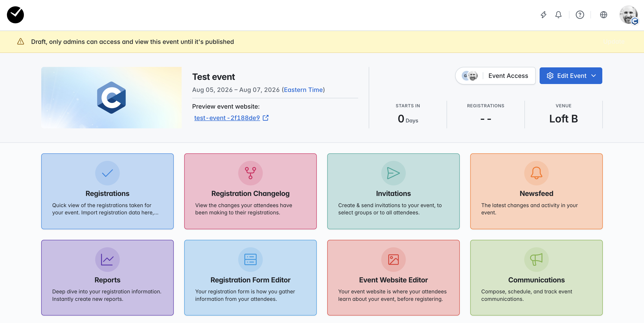Image resolution: width=644 pixels, height=323 pixels.
Task: Open the Registration Form Editor card title
Action: (250, 280)
